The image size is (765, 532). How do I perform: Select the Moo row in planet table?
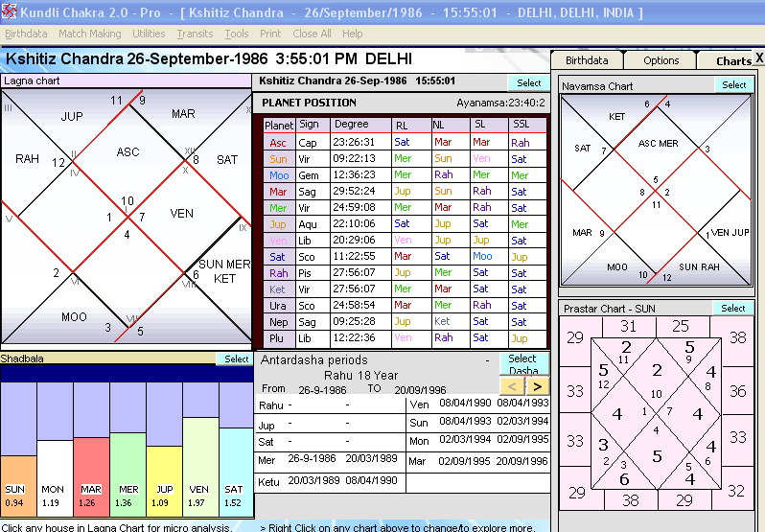click(278, 175)
